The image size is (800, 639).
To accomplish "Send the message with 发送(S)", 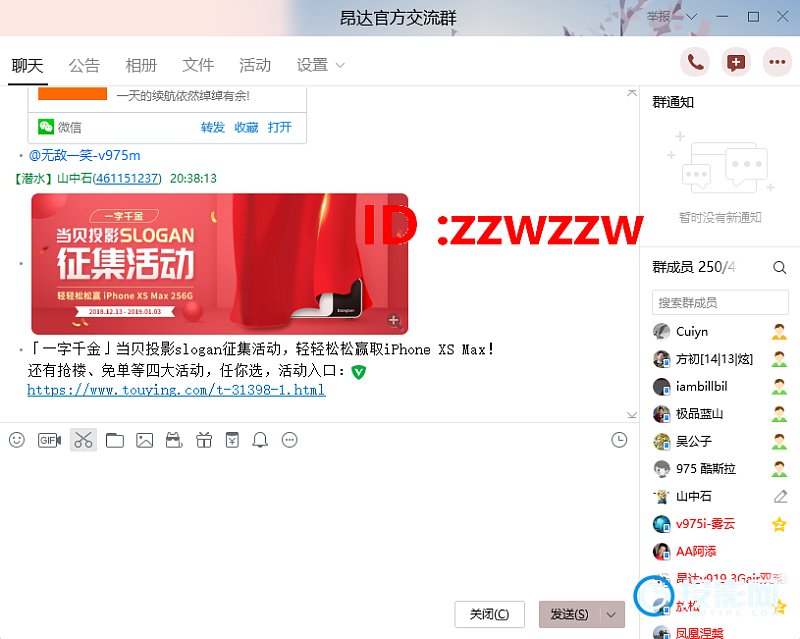I will point(569,615).
